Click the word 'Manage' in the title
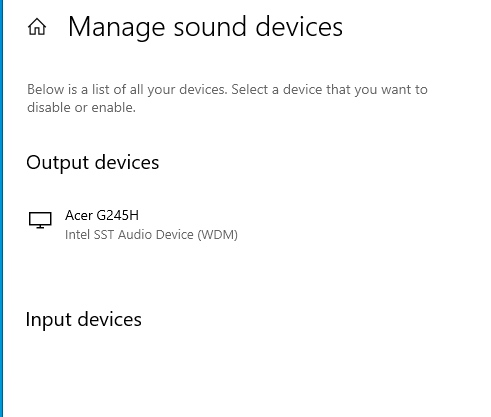Viewport: 491px width, 417px height. click(117, 28)
